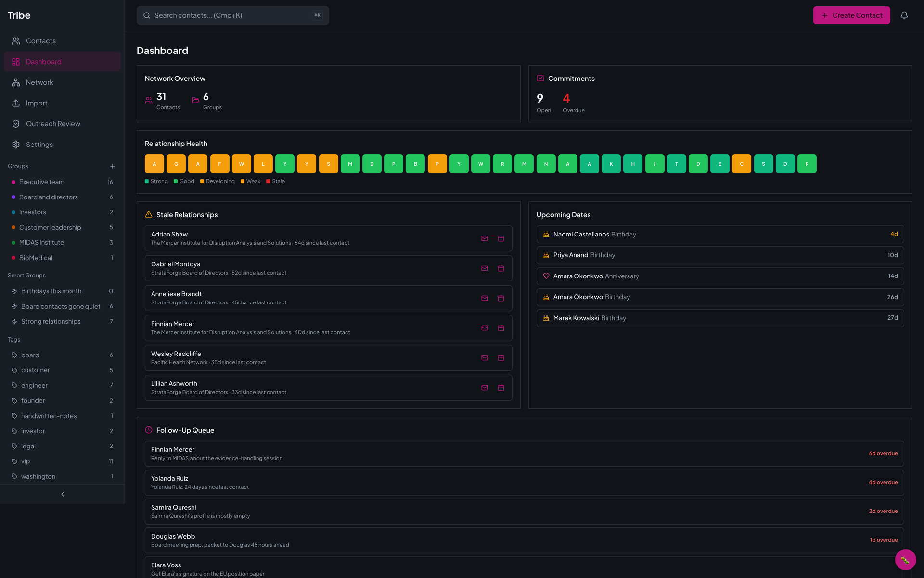
Task: Click the first orange 'A' health tile
Action: pos(154,164)
